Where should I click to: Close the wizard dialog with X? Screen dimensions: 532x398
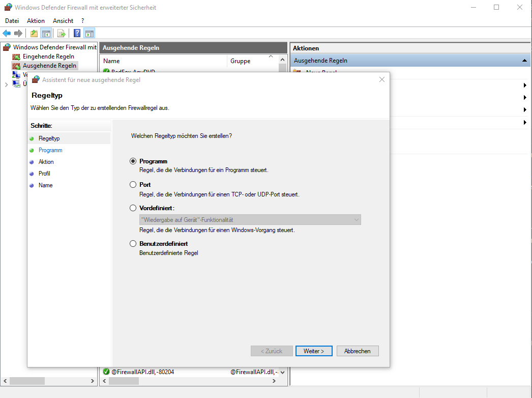click(381, 79)
